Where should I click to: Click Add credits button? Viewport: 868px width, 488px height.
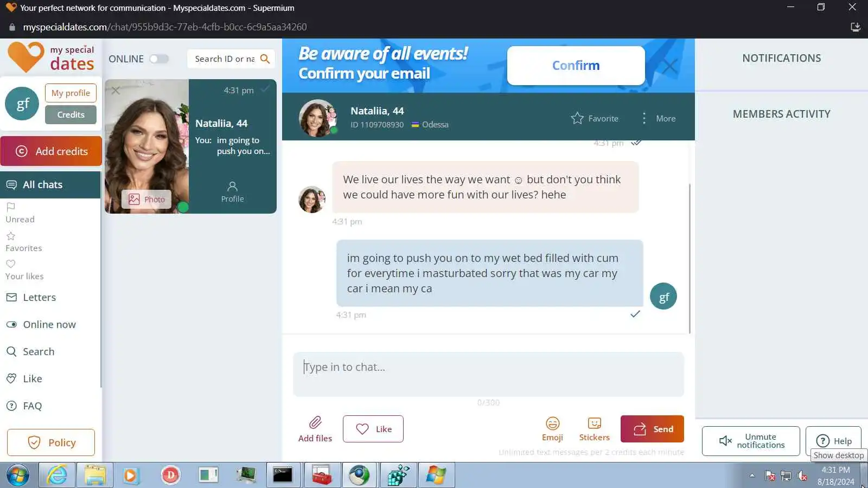point(51,151)
